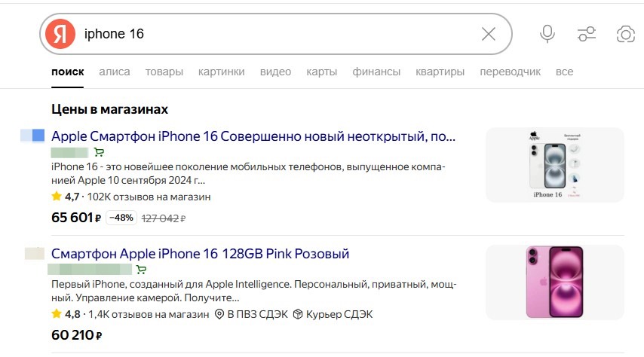
Task: Select the видео tab
Action: click(x=275, y=72)
